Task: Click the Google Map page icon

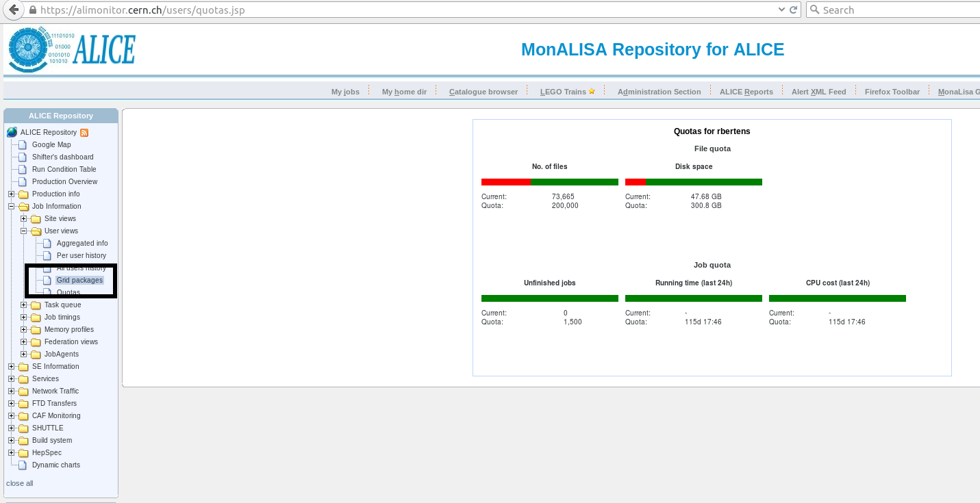Action: click(23, 144)
